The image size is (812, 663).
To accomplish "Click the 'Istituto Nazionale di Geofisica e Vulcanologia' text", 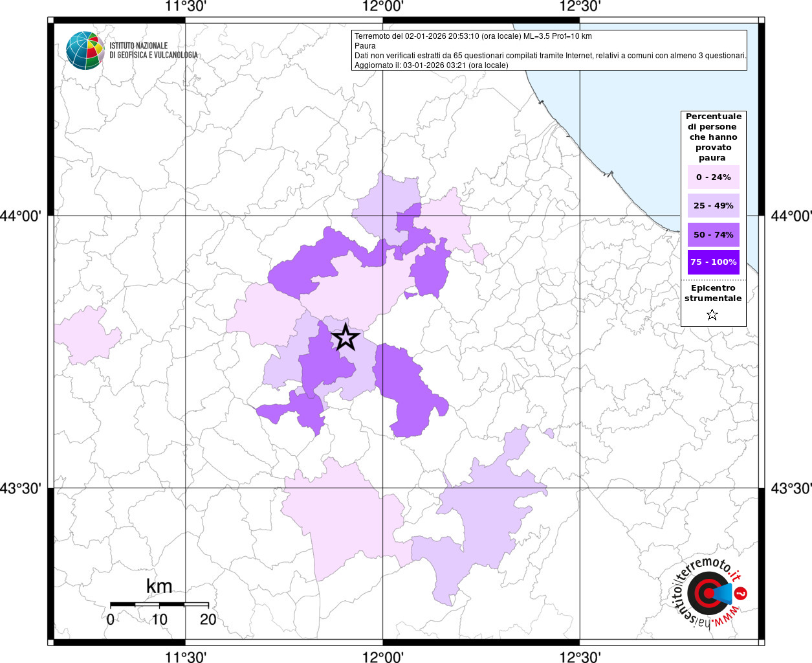I will coord(153,51).
